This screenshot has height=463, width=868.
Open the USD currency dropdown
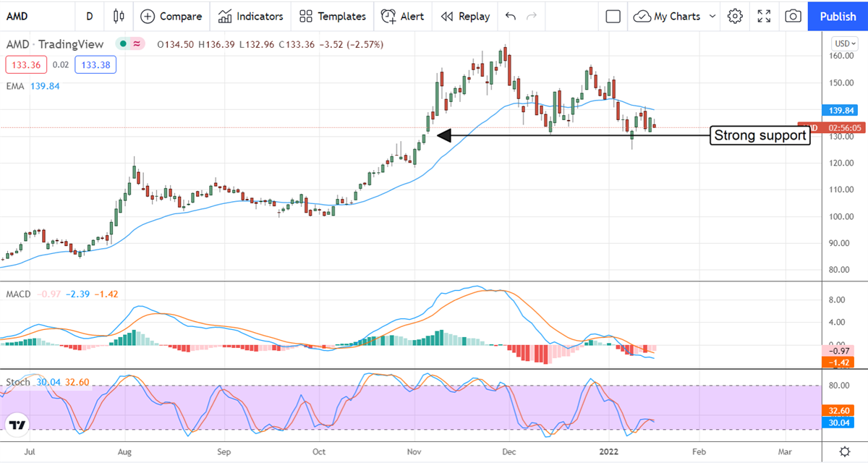click(845, 43)
